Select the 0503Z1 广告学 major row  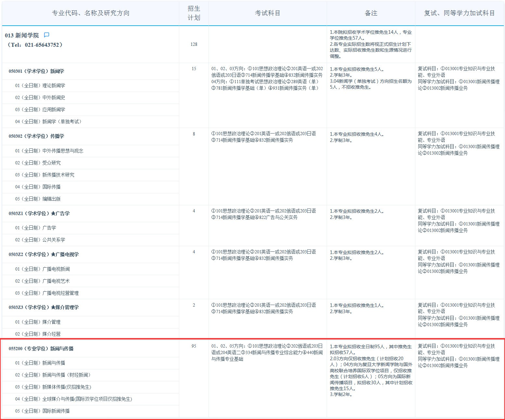39,214
